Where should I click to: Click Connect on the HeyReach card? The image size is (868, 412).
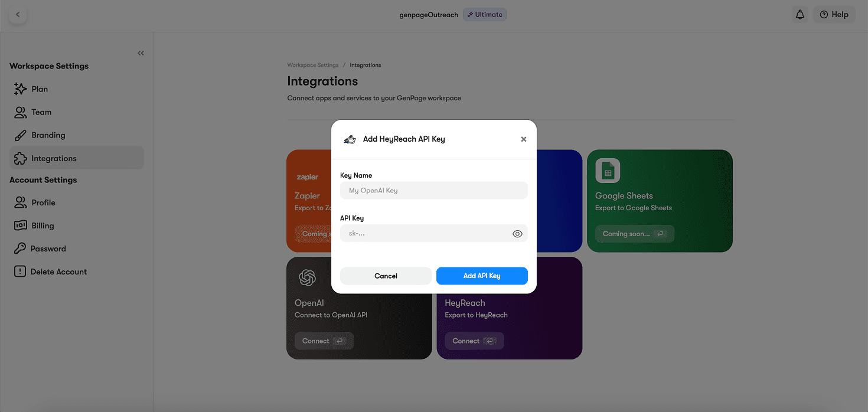coord(474,341)
